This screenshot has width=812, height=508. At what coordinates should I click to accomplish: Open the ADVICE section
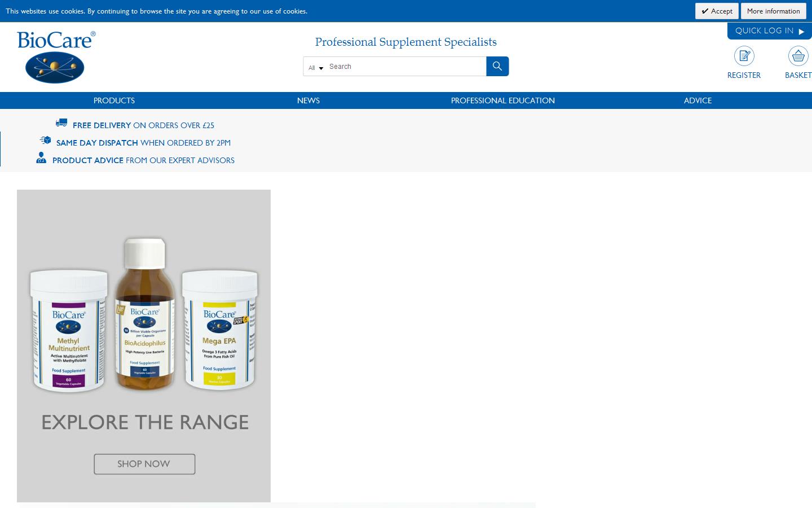(x=698, y=100)
